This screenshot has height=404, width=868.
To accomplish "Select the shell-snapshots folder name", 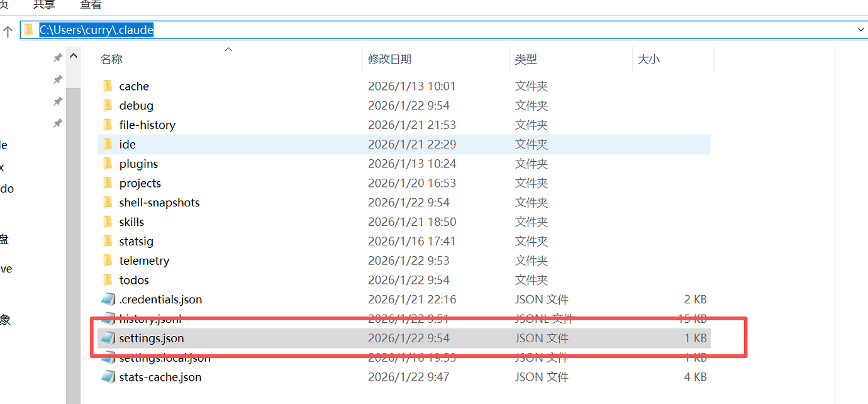I will [160, 203].
